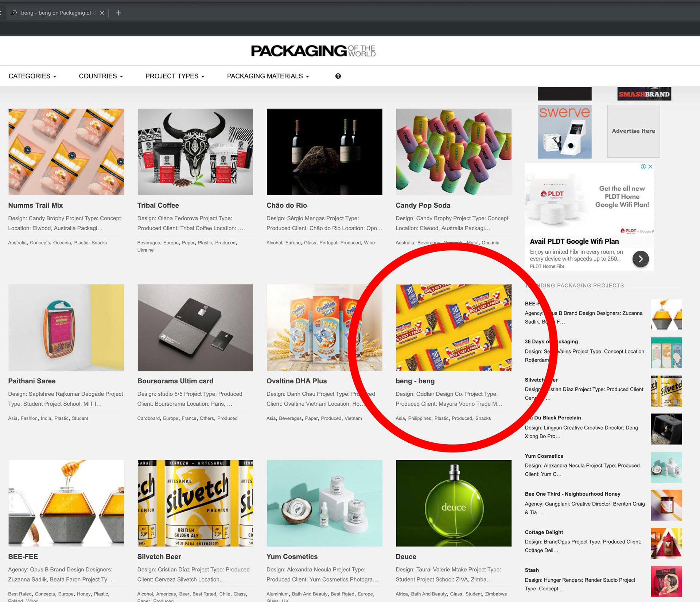Select Yum Cosmetics in trending projects
Viewport: 700px width, 602px height.
(544, 456)
